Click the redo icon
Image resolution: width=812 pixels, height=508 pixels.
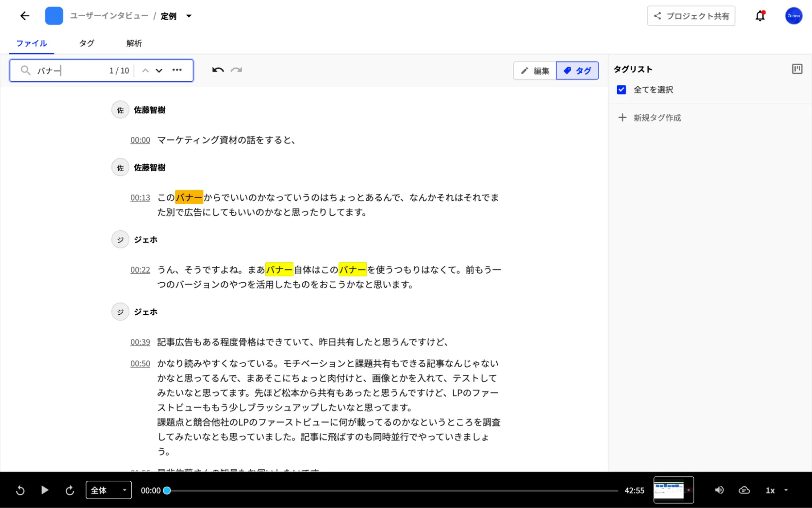pos(236,70)
